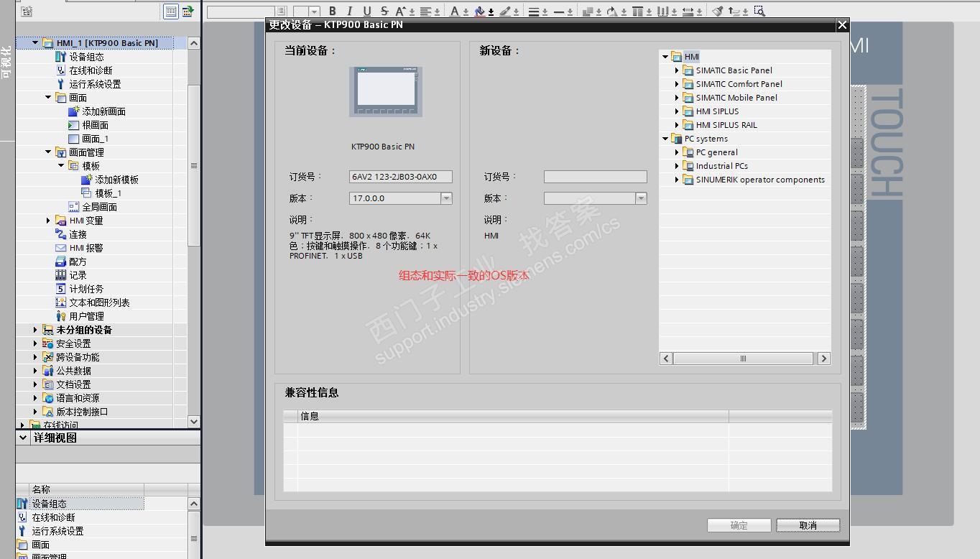
Task: Select 添加新模板 in the project tree
Action: pyautogui.click(x=116, y=180)
